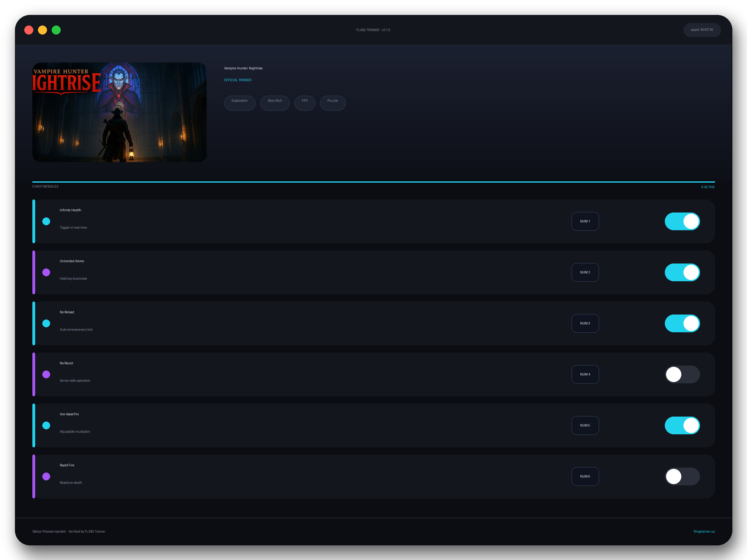Click the No Reload module name
747x560 pixels.
(x=67, y=312)
